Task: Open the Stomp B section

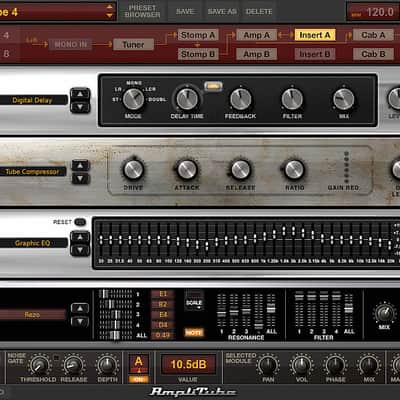Action: pyautogui.click(x=198, y=54)
